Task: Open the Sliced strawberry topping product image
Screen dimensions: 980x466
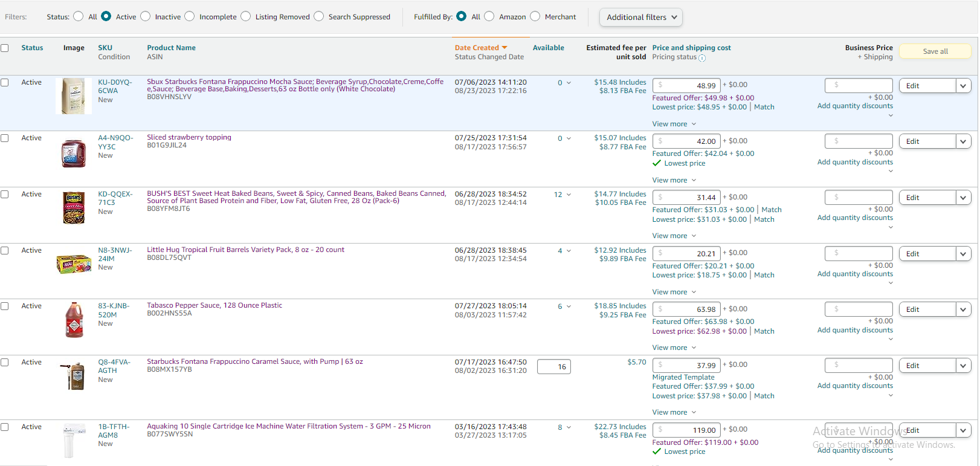Action: 74,153
